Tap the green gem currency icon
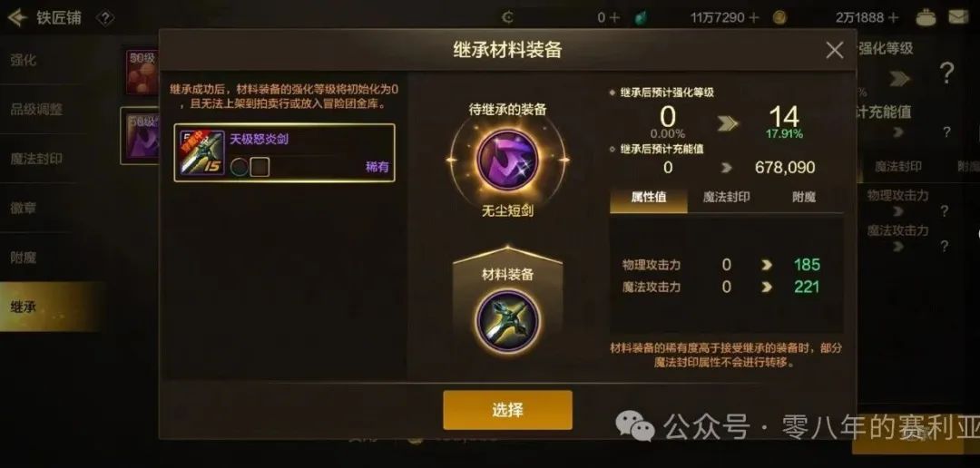Screen dimensions: 980x468 click(x=639, y=17)
